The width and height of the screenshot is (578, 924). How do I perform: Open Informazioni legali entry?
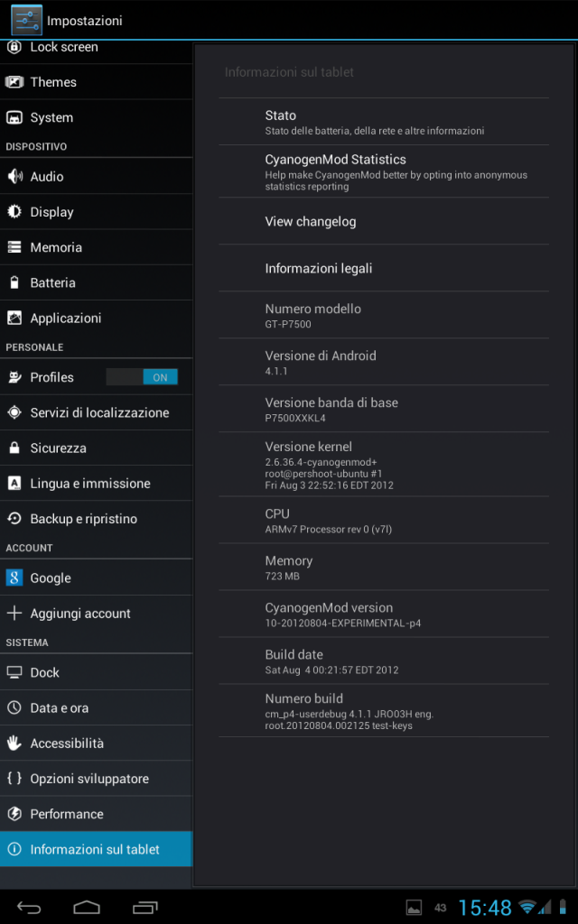(x=384, y=268)
